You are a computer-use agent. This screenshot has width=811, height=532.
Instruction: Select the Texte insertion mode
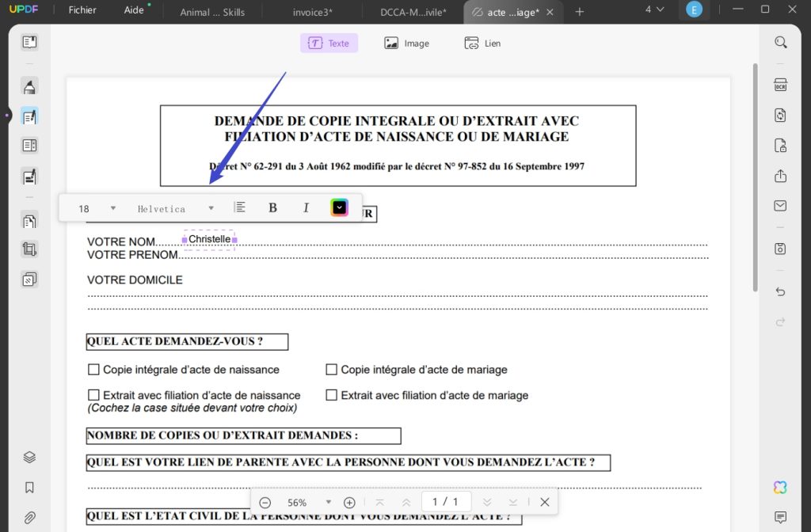tap(329, 44)
